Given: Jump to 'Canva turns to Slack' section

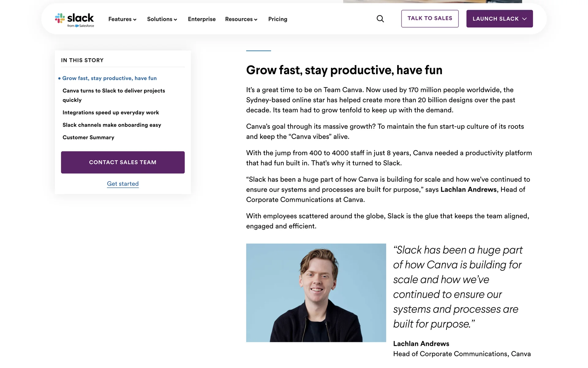Looking at the screenshot, I should [114, 95].
